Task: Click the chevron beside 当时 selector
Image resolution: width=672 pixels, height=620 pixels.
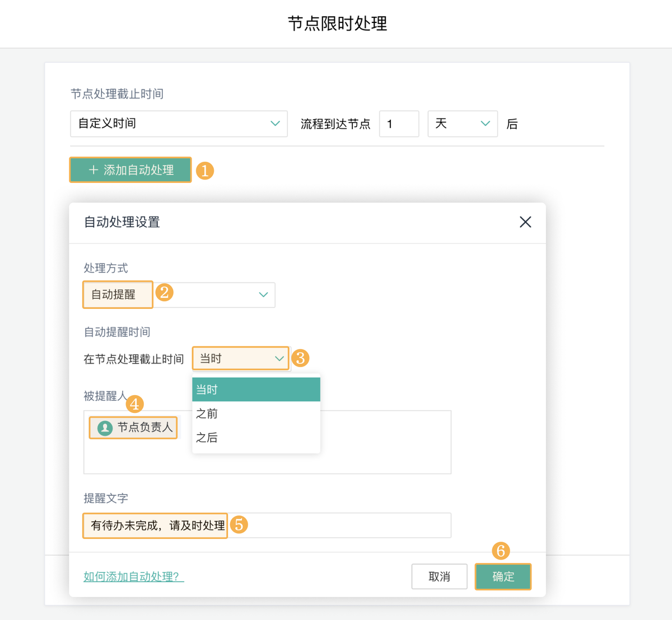Action: pyautogui.click(x=279, y=359)
